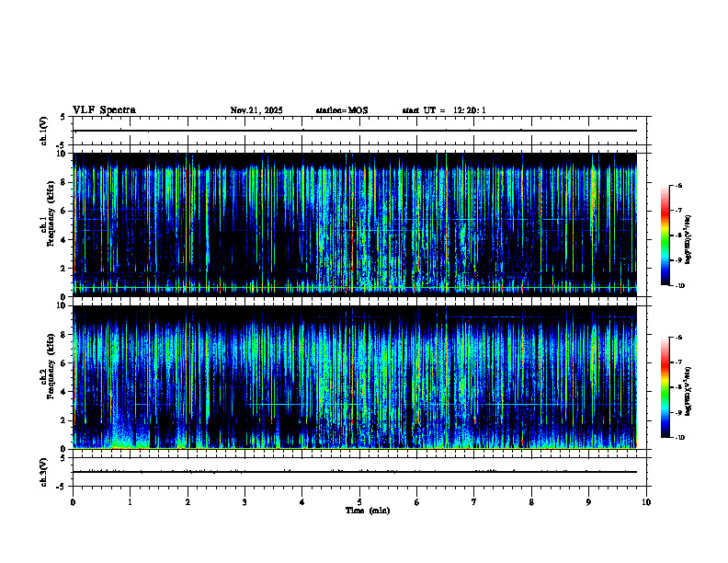Click the date label "Nov.21, 2025"

tap(256, 110)
